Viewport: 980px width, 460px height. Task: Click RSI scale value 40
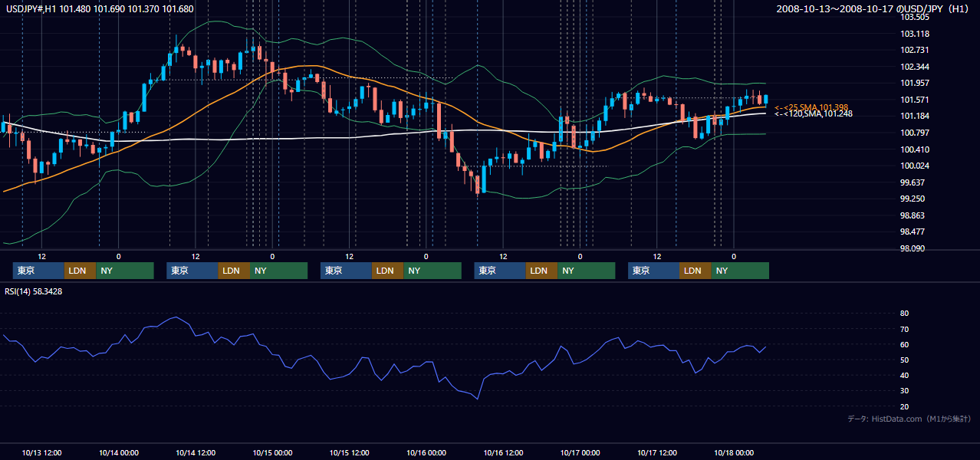pyautogui.click(x=905, y=375)
